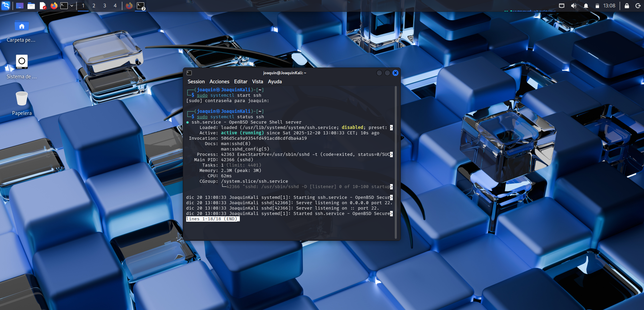Launch Firefox from the taskbar

point(54,6)
